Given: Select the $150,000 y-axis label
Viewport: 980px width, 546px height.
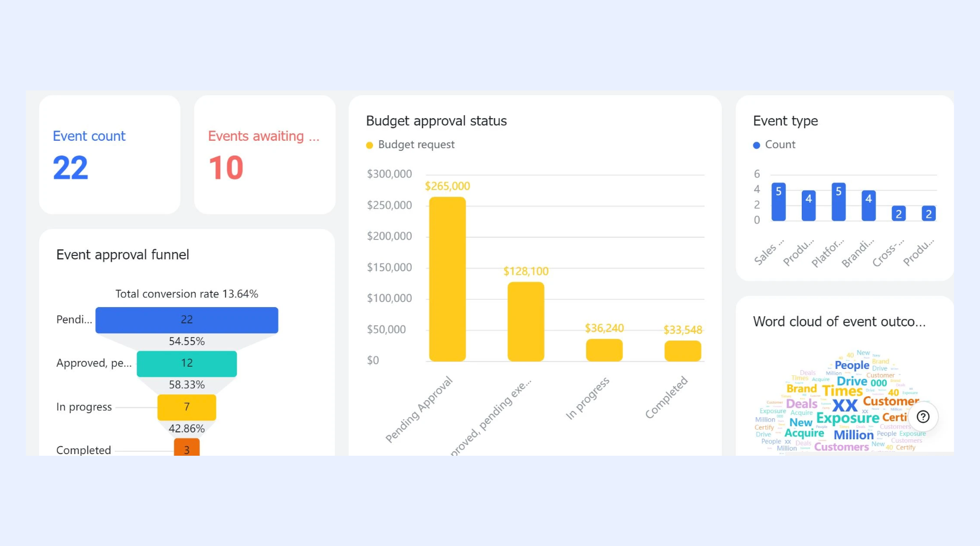Looking at the screenshot, I should 390,267.
